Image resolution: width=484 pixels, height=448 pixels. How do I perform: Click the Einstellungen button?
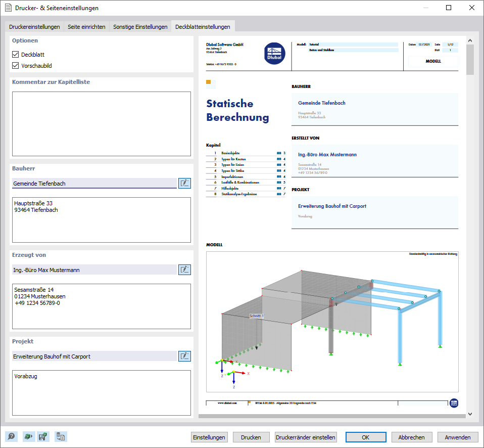click(x=209, y=437)
